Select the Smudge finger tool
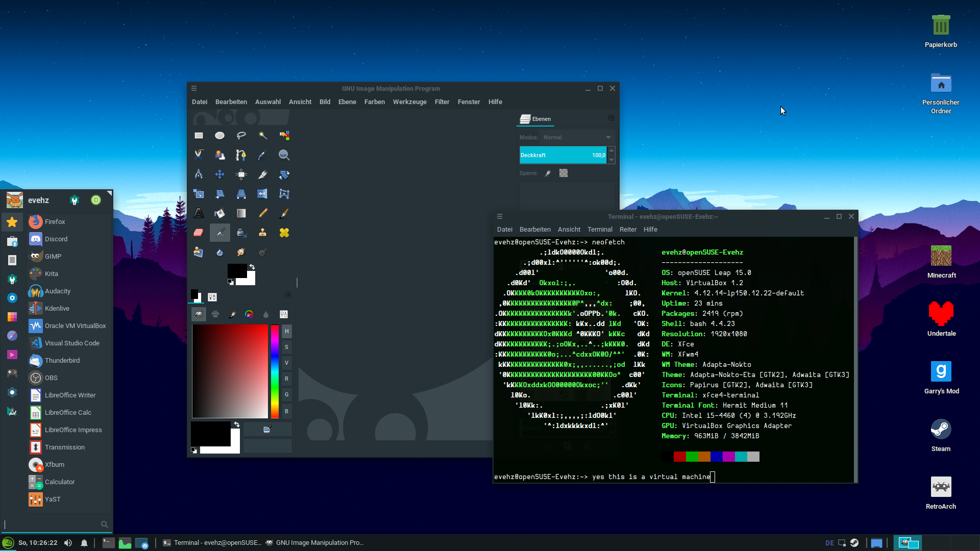The height and width of the screenshot is (551, 980). (241, 252)
